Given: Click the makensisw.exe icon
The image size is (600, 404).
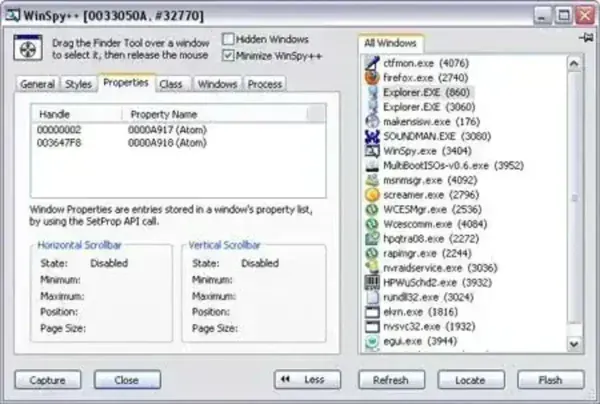Looking at the screenshot, I should (x=372, y=122).
